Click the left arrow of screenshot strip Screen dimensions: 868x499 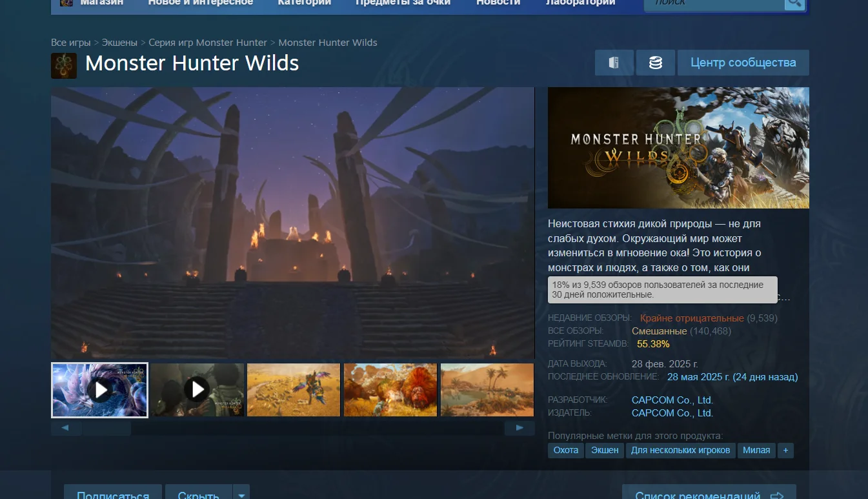tap(65, 428)
